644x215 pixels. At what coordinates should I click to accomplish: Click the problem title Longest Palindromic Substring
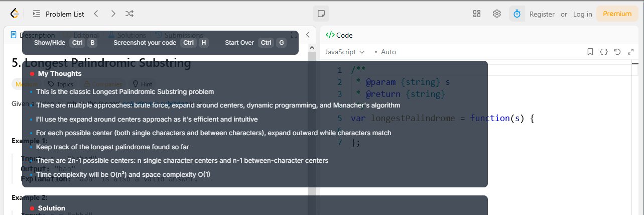[101, 63]
